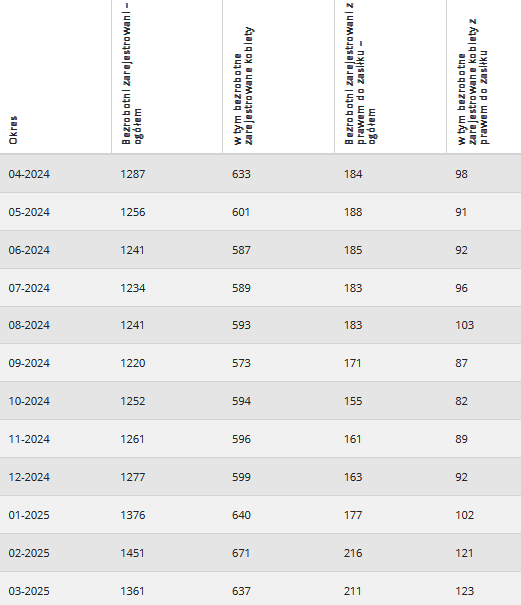The image size is (521, 605).
Task: Select the 'Bezrobotni zarejestrowani – ogółem' column header
Action: pyautogui.click(x=132, y=74)
